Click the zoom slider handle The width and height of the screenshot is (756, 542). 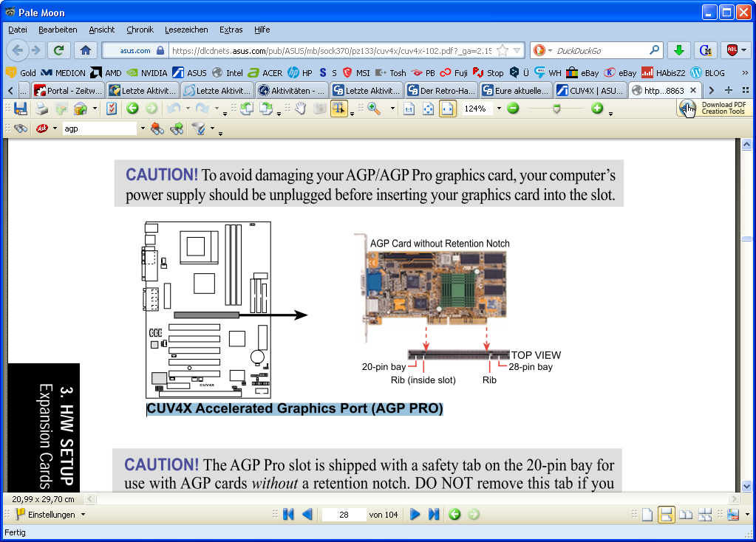tap(557, 109)
